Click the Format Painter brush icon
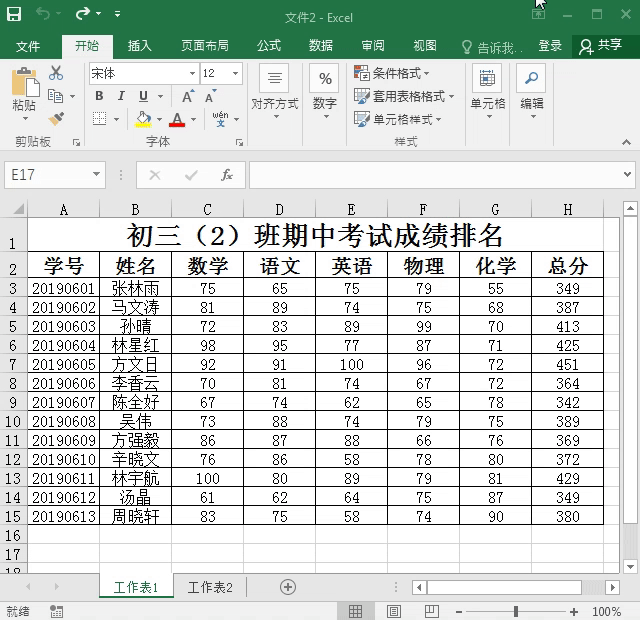The height and width of the screenshot is (620, 640). click(x=56, y=119)
